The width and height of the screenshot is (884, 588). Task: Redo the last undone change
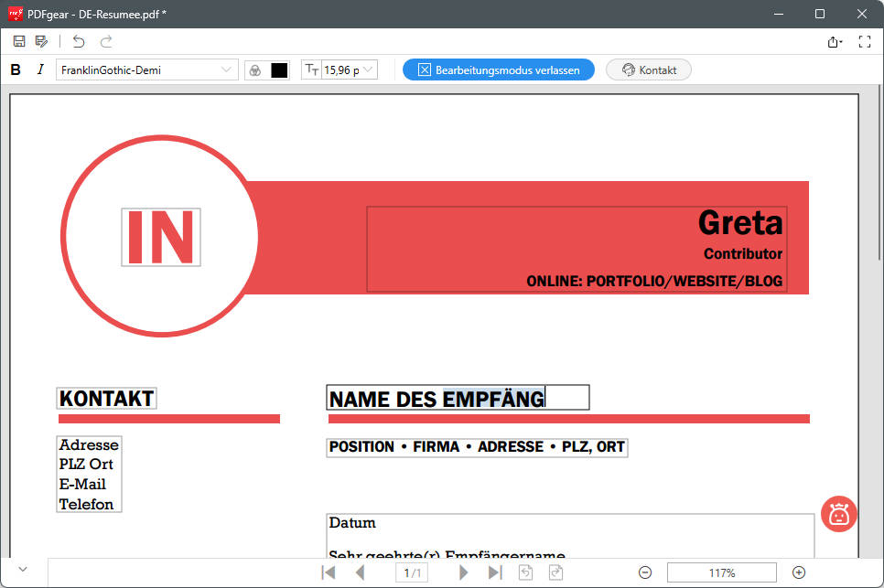(106, 41)
